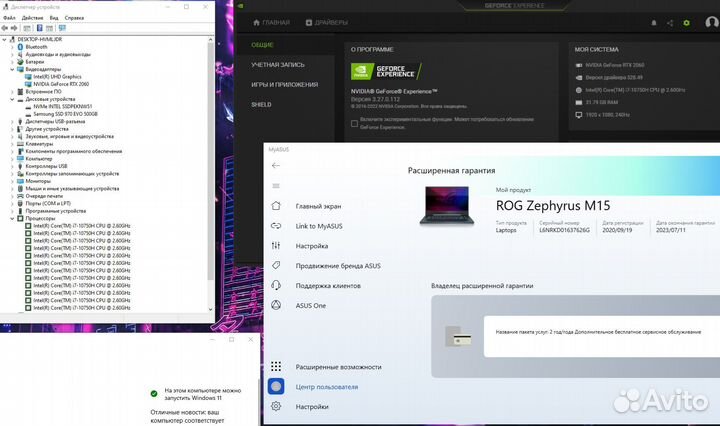
Task: Open Настройка sliders icon in MyASUS
Action: (276, 246)
